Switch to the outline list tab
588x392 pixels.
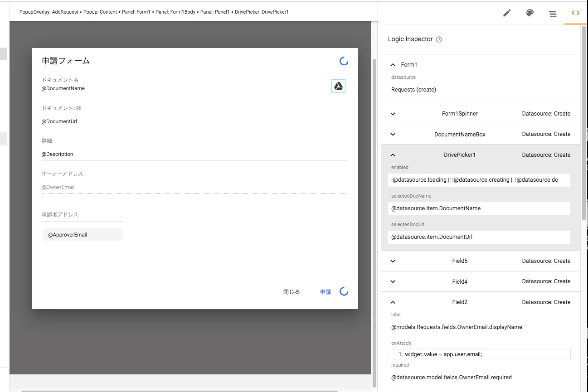[553, 14]
